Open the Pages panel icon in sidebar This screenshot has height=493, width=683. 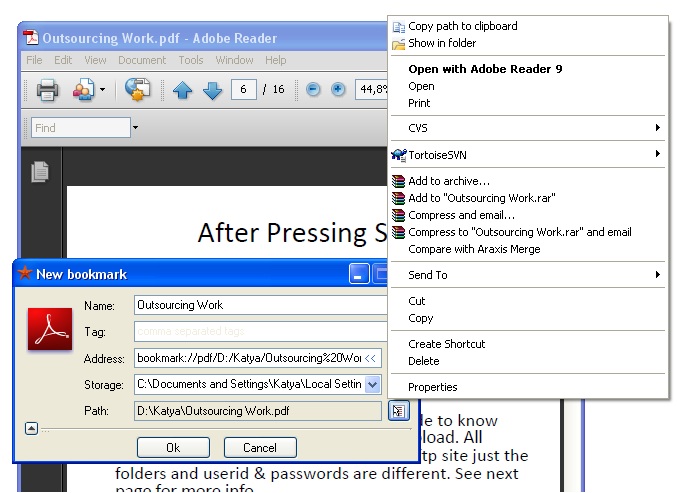[x=40, y=172]
